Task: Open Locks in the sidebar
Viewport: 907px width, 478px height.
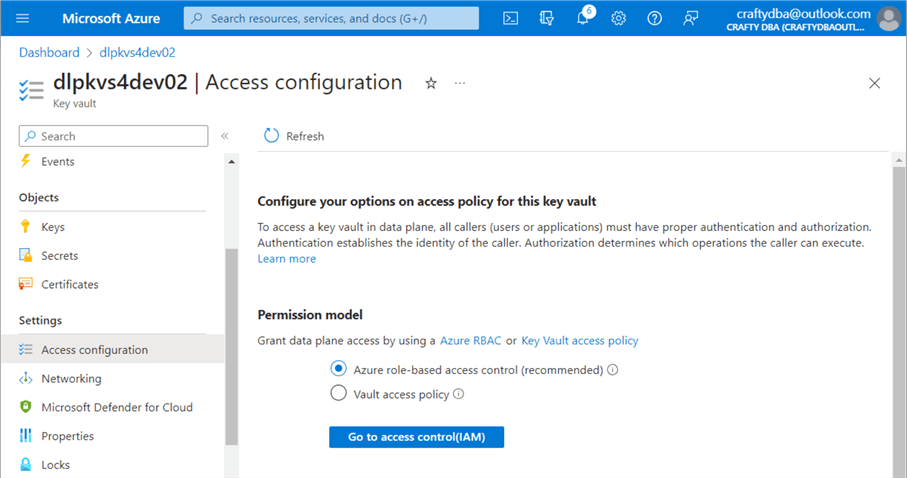Action: pos(55,465)
